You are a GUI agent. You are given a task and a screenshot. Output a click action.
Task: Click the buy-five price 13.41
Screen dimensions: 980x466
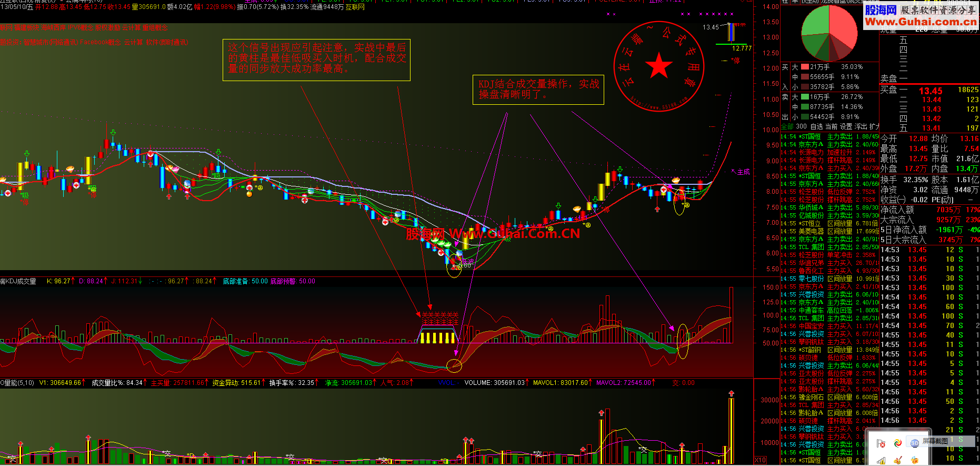932,128
